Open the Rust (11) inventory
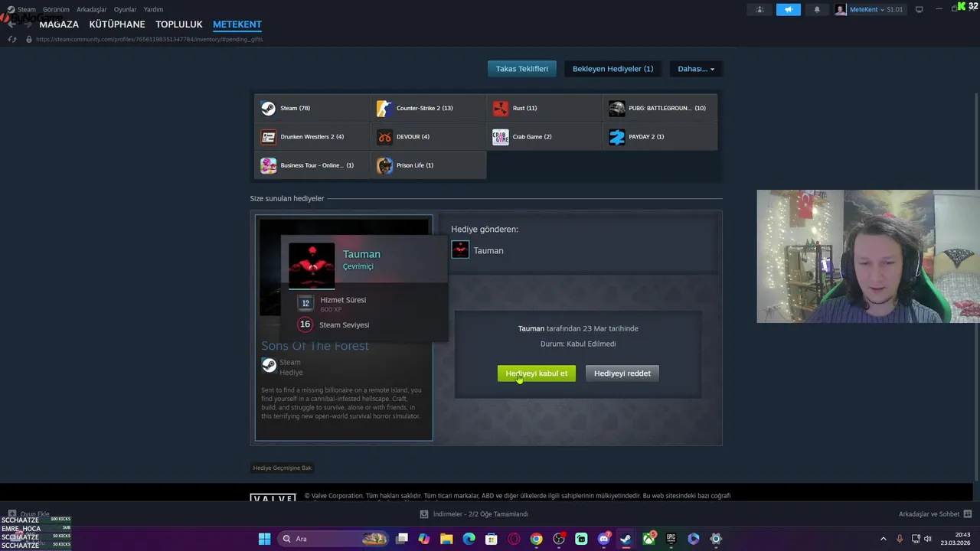This screenshot has width=980, height=551. tap(544, 108)
